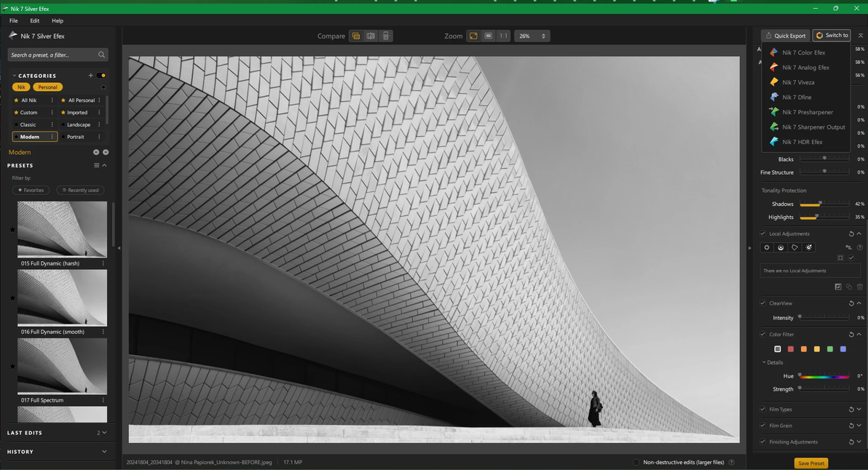Image resolution: width=868 pixels, height=470 pixels.
Task: Set zoom to 1:1 view
Action: 503,36
